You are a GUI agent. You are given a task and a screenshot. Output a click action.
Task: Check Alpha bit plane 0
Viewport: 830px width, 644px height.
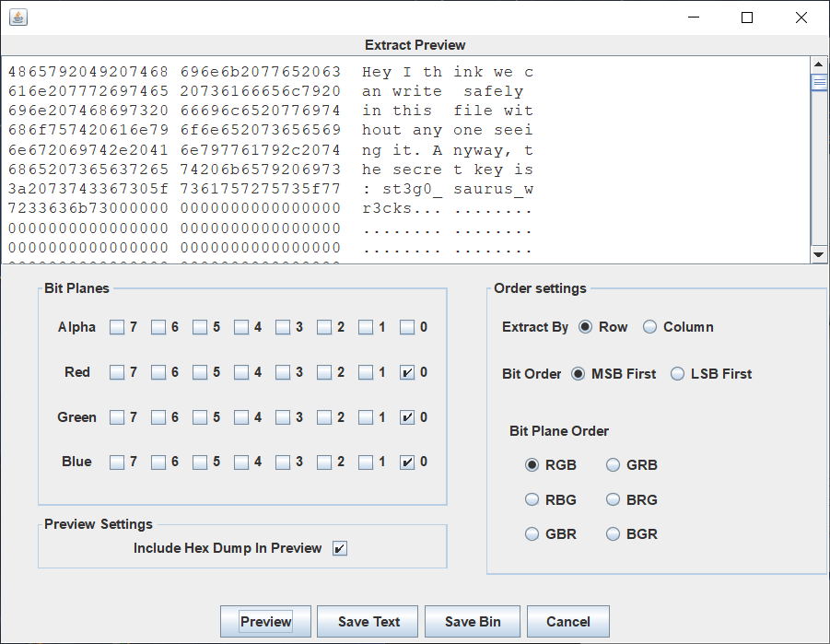407,327
